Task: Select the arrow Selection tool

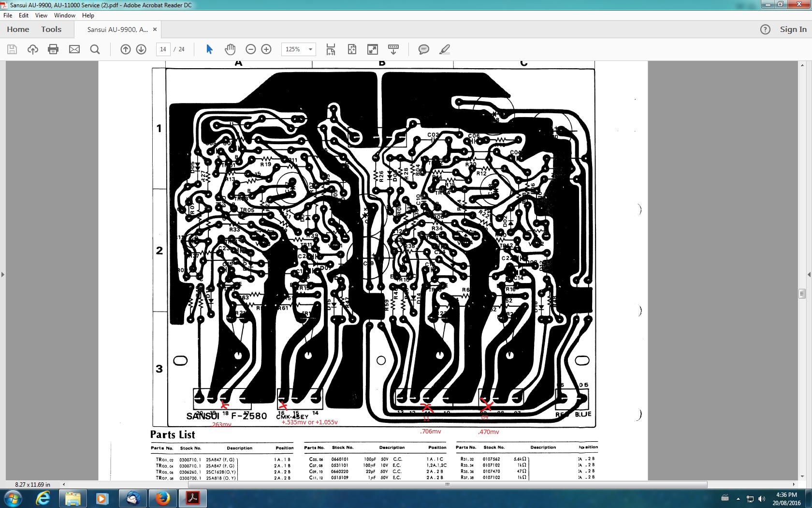Action: point(209,49)
